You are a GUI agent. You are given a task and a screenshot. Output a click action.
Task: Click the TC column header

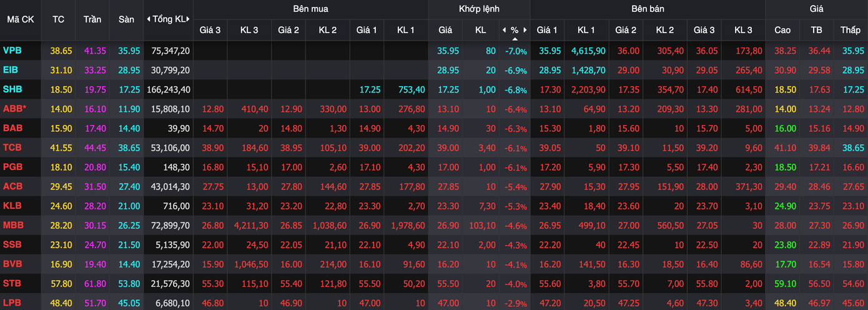pos(58,19)
